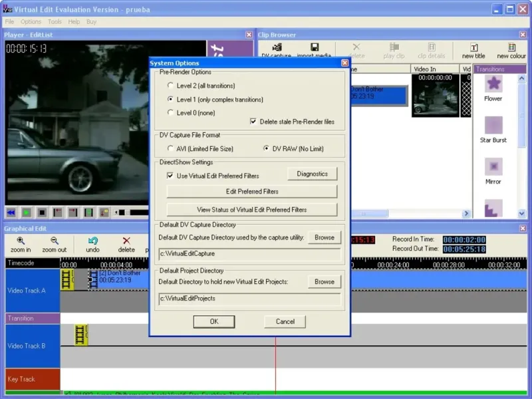Image resolution: width=532 pixels, height=399 pixels.
Task: Create a new title in Clip Browser
Action: (473, 48)
